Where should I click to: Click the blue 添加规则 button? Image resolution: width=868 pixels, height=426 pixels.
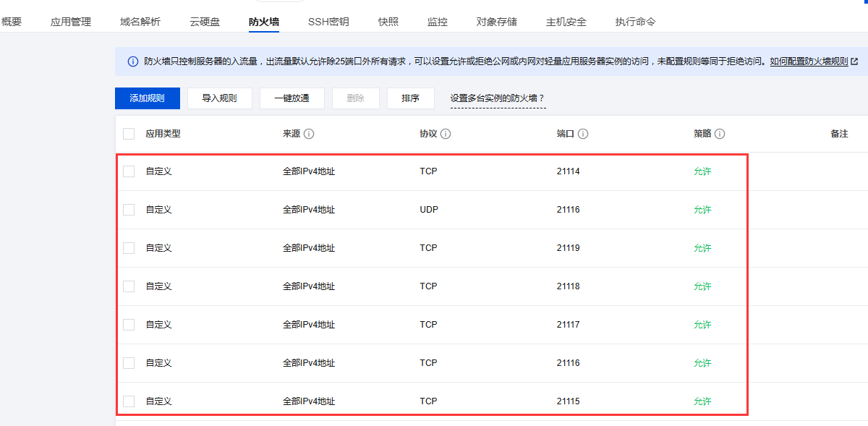coord(147,98)
